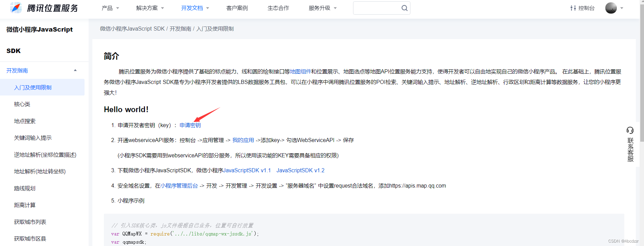Click the 5. 小程序示例 list item

point(128,201)
